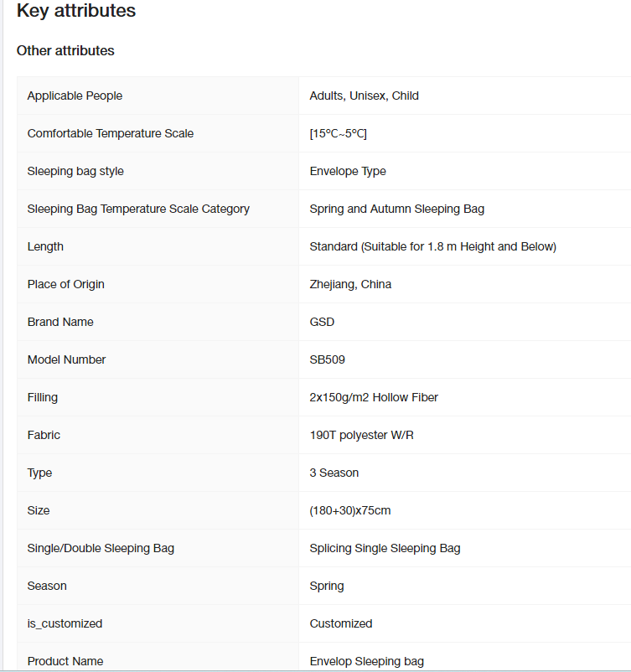Click the Key attributes heading
Image resolution: width=631 pixels, height=672 pixels.
pyautogui.click(x=76, y=11)
